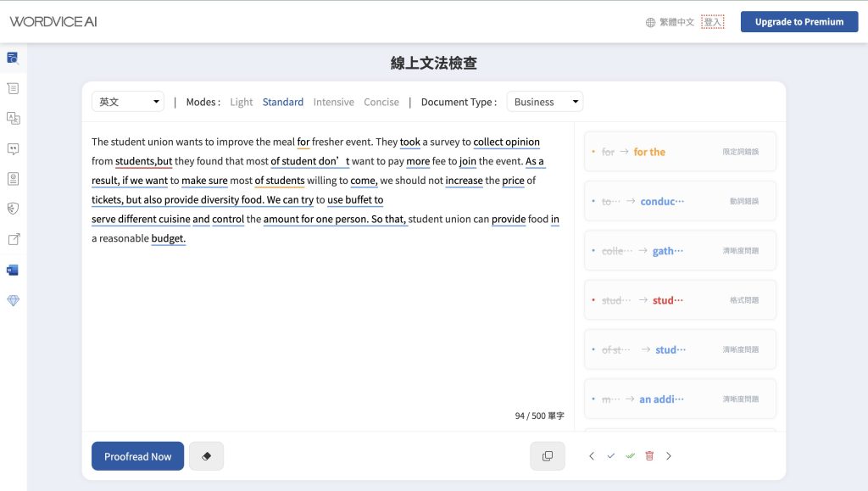Accept all suggestions with double checkmark
Image resolution: width=868 pixels, height=491 pixels.
(630, 456)
